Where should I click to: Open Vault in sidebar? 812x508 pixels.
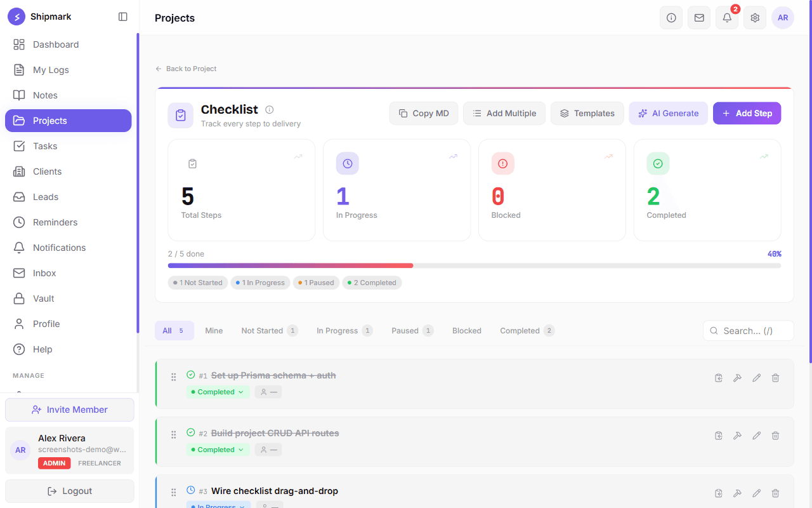pos(69,298)
